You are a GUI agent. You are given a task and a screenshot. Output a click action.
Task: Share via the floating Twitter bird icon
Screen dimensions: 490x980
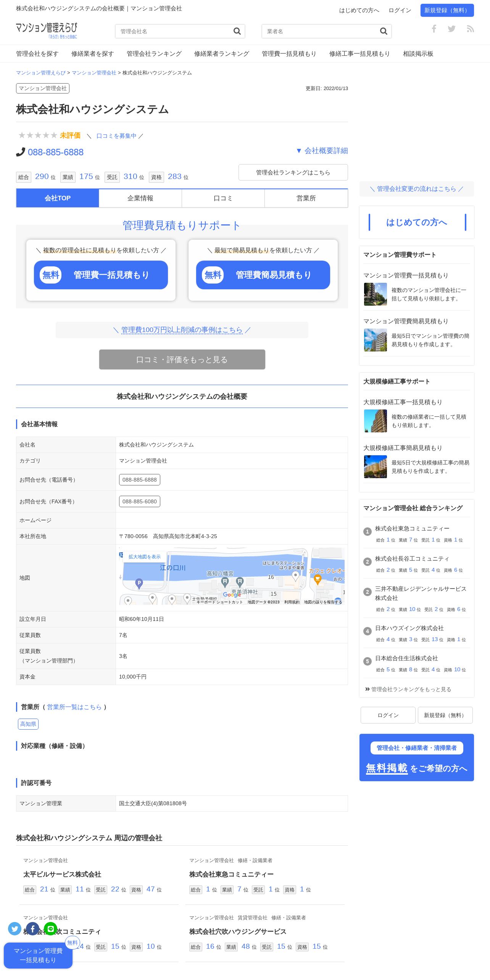click(x=15, y=929)
